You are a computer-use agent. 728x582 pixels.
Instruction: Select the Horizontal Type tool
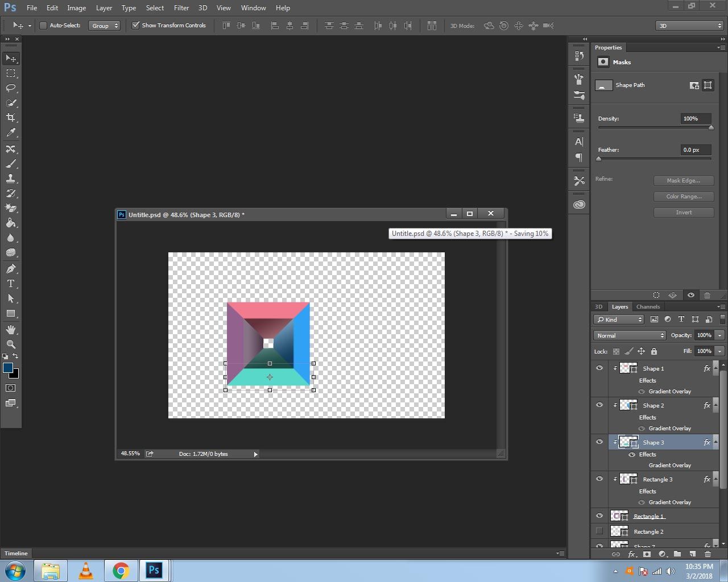click(11, 284)
